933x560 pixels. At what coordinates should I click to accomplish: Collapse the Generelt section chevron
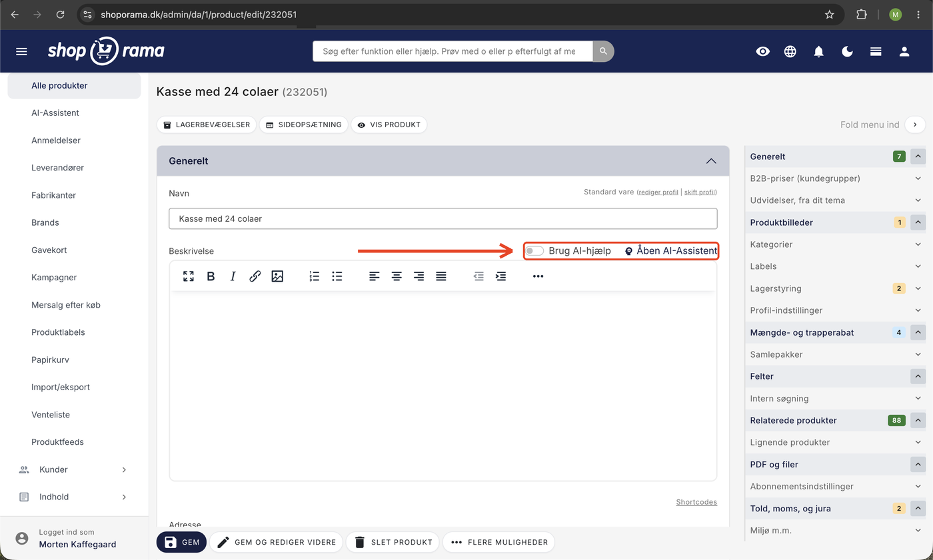pos(711,161)
